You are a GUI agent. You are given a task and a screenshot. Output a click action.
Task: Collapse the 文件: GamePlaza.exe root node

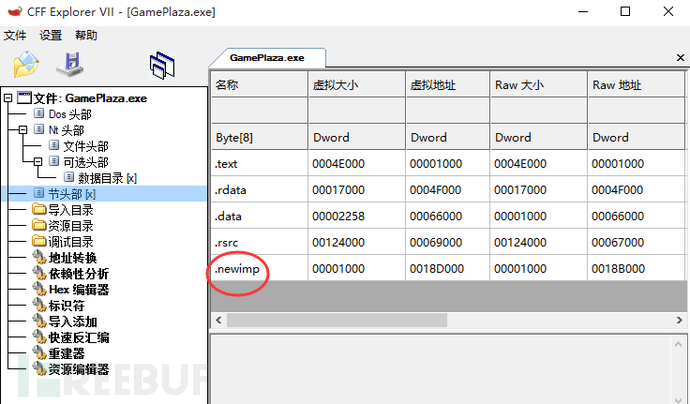[x=7, y=98]
